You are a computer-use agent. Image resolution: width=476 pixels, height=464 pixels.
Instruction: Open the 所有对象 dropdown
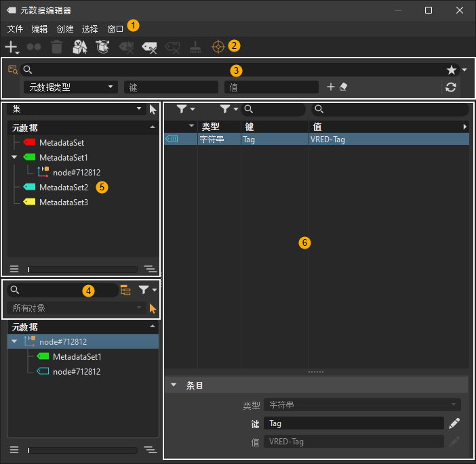tap(77, 308)
